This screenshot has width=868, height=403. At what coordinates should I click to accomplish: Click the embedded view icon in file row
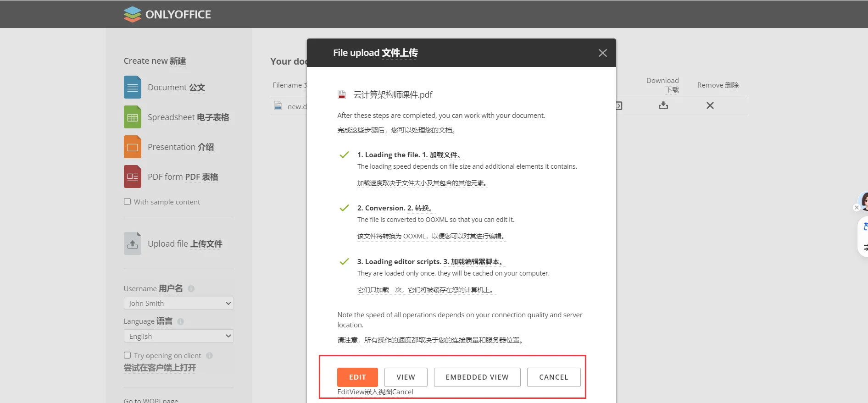pyautogui.click(x=619, y=106)
